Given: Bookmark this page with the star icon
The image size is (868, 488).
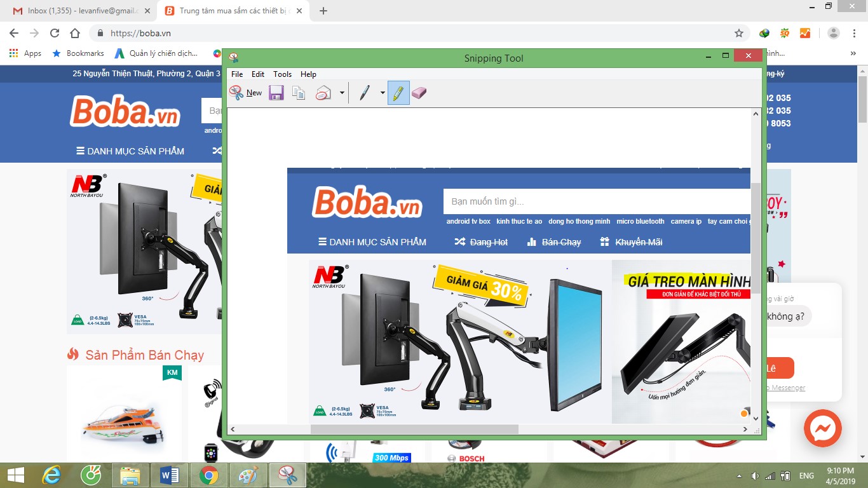Looking at the screenshot, I should point(739,33).
